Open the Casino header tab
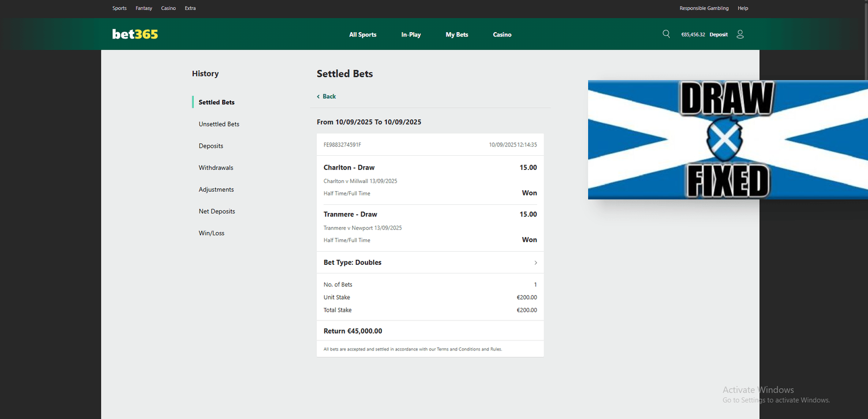The image size is (868, 419). [502, 34]
